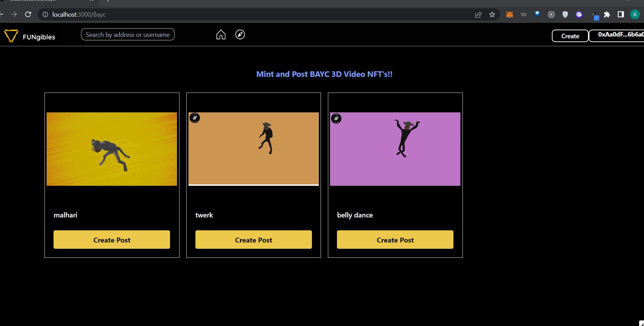This screenshot has width=644, height=326.
Task: Bookmark this page with the star icon
Action: click(492, 15)
